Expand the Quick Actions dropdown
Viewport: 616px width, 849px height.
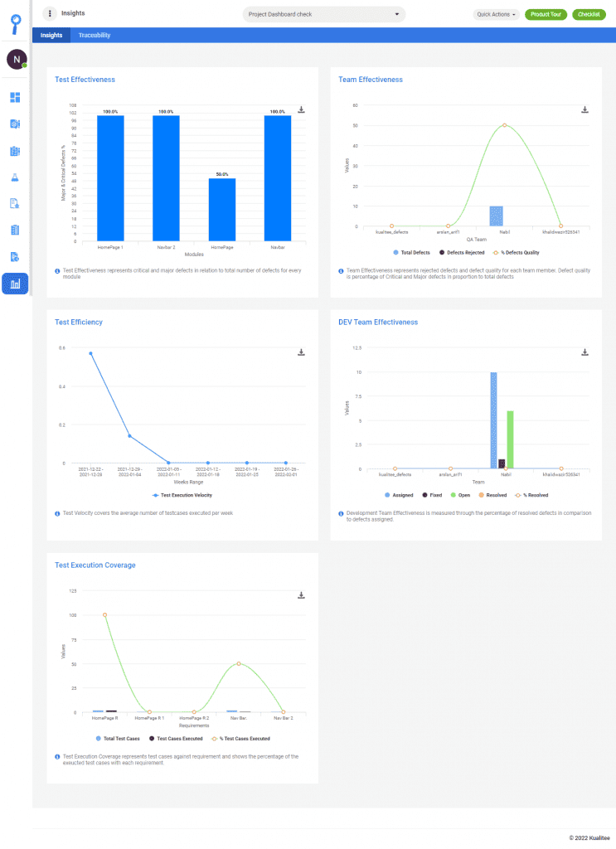[x=497, y=14]
